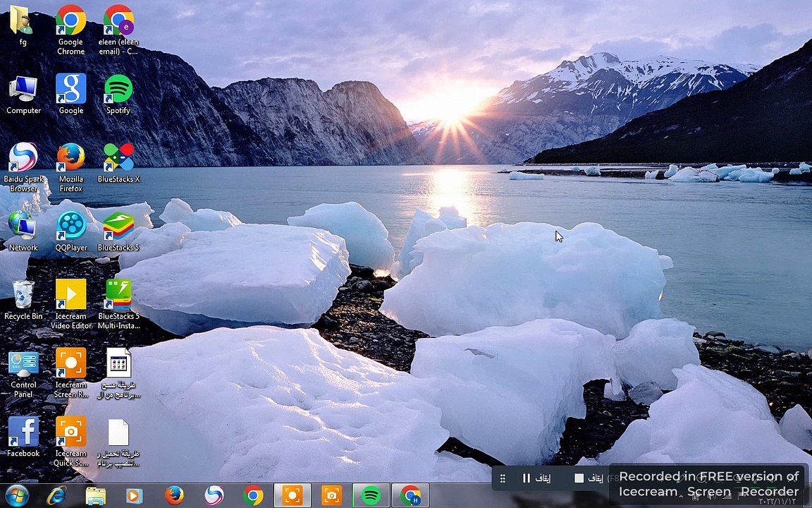Click the BlueStacks 5 Multi-Instance icon
Screen dimensions: 812x508
click(x=118, y=304)
